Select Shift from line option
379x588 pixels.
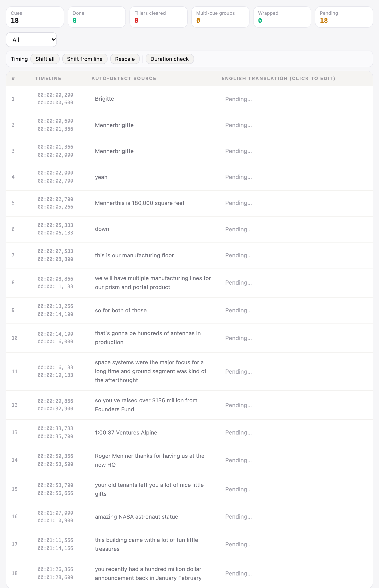85,59
